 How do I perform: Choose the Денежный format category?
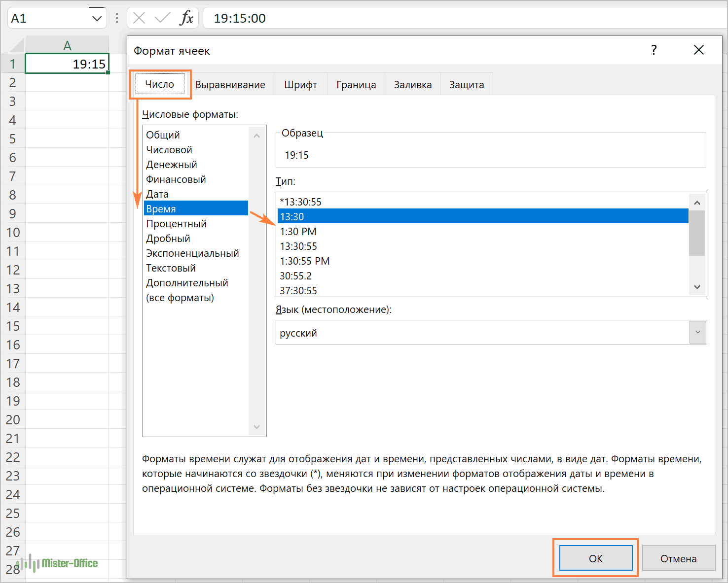172,165
